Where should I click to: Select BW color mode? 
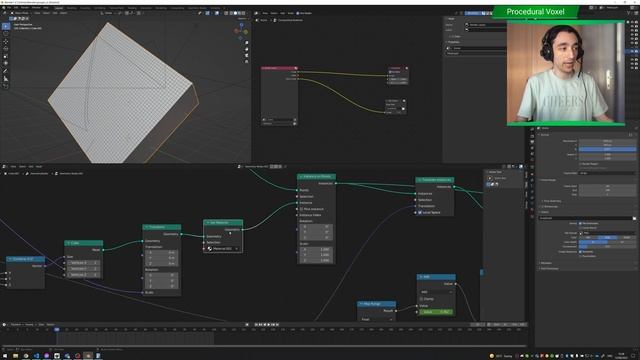click(588, 237)
